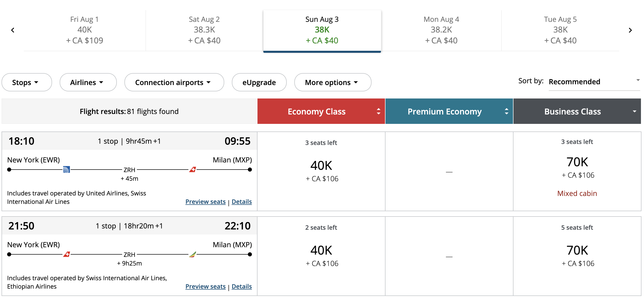Image resolution: width=644 pixels, height=298 pixels.
Task: Toggle the eUpgrade filter
Action: coord(259,82)
